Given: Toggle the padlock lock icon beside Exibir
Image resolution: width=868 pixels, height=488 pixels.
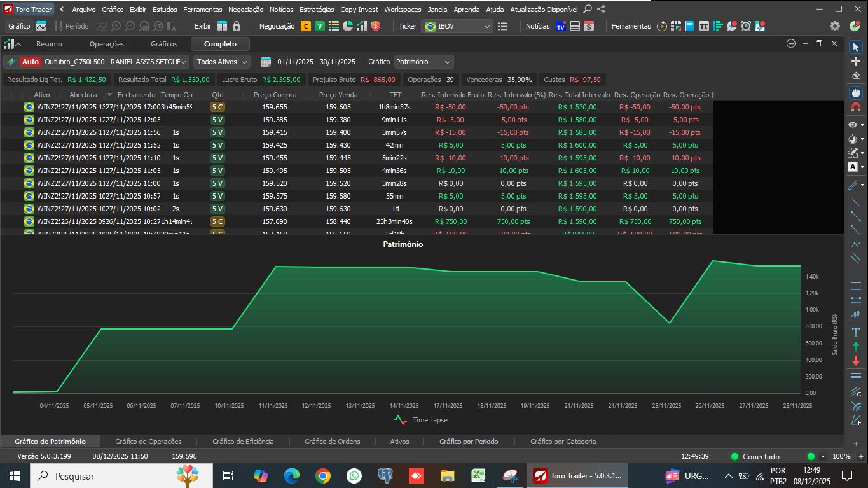Looking at the screenshot, I should point(237,26).
